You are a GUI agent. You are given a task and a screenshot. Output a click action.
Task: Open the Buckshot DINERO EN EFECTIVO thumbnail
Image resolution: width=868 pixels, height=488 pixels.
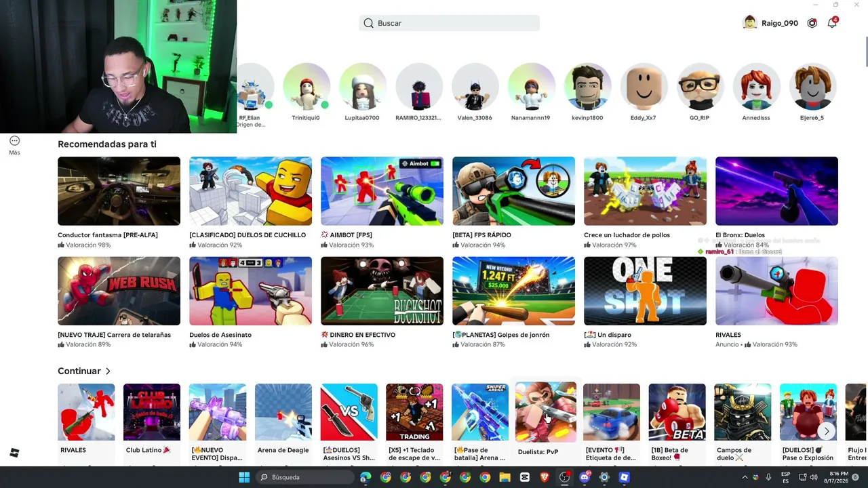[x=382, y=291]
